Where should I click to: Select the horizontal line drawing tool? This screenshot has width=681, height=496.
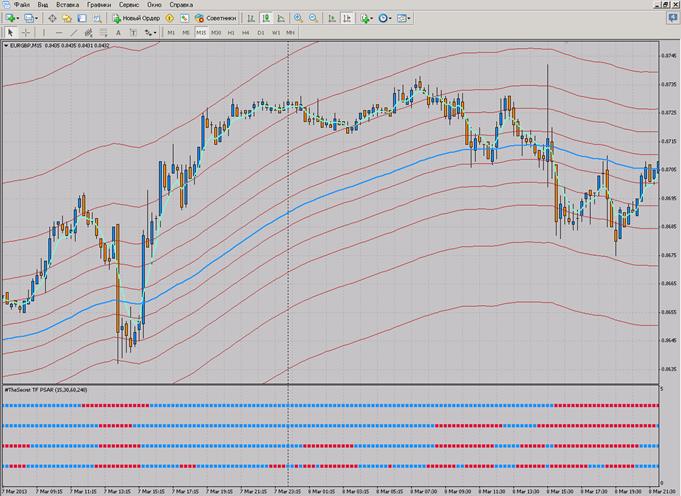(x=59, y=33)
